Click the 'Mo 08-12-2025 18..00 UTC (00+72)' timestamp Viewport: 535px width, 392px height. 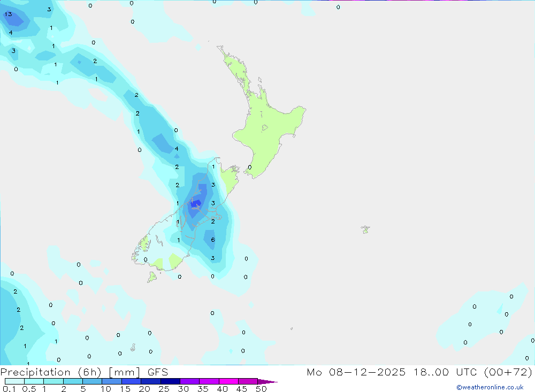419,372
